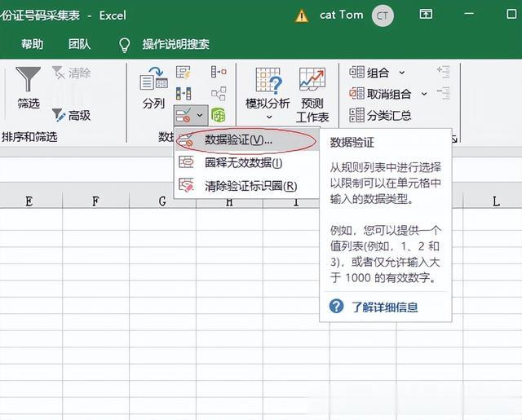Image resolution: width=522 pixels, height=420 pixels.
Task: Click the 组合 Group button
Action: (x=369, y=73)
